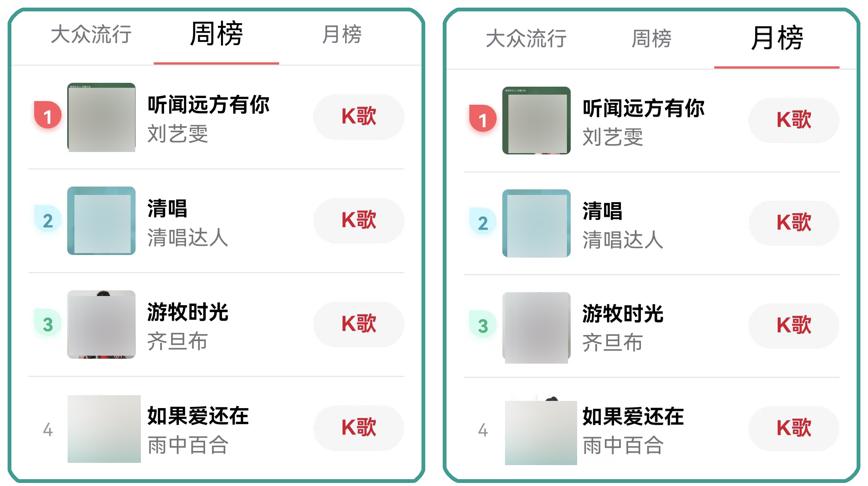Open artist 刘艺雯 in monthly chart
868x486 pixels.
click(x=613, y=137)
